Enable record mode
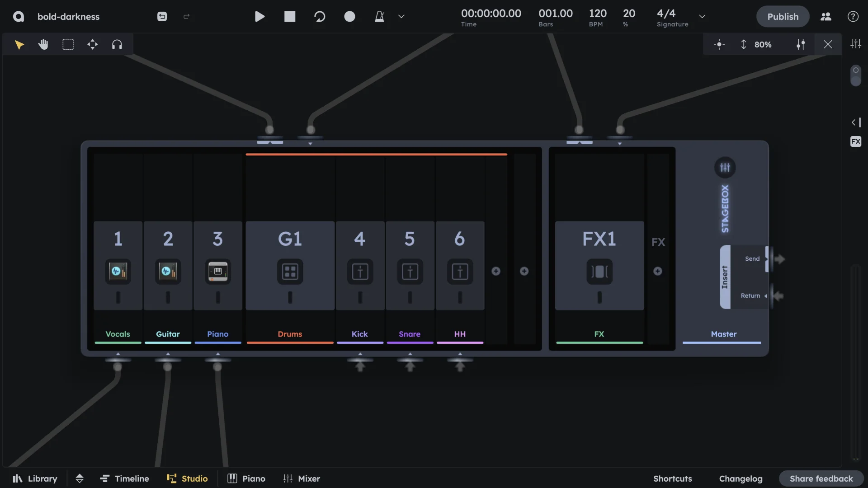 [x=350, y=16]
